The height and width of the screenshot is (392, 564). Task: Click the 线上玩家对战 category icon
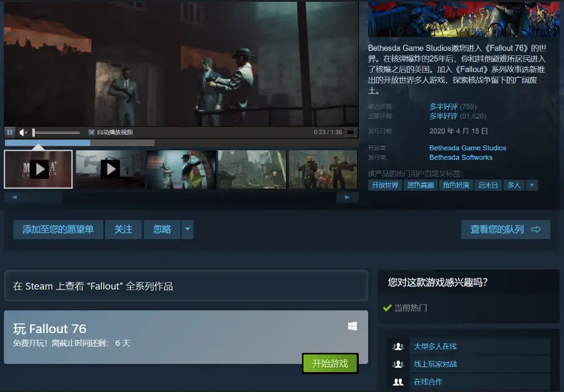[x=398, y=364]
